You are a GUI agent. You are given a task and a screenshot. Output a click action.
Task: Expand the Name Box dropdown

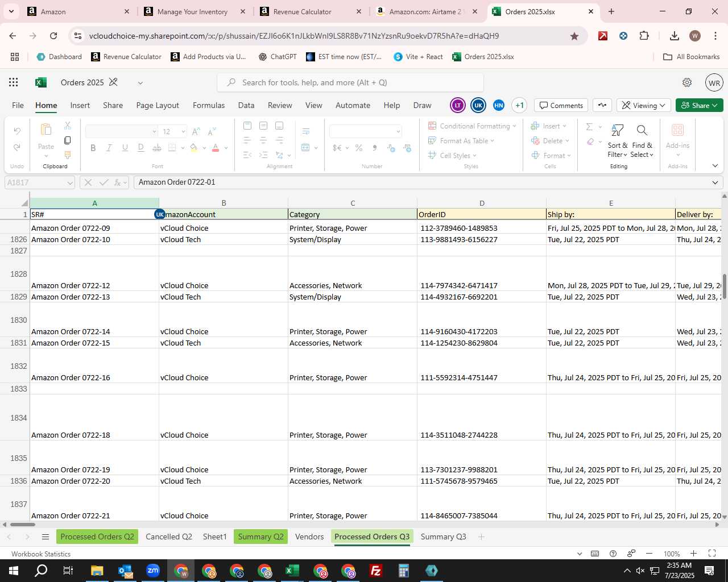point(70,182)
